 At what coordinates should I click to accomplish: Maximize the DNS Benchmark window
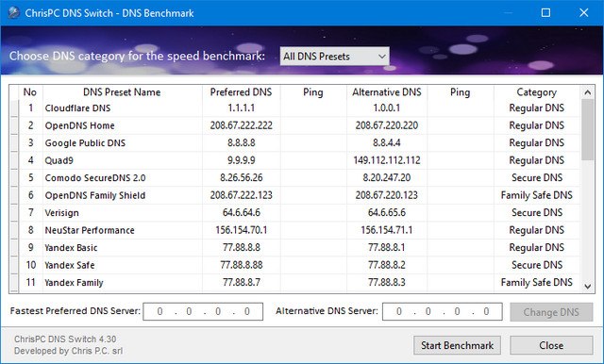tap(545, 12)
